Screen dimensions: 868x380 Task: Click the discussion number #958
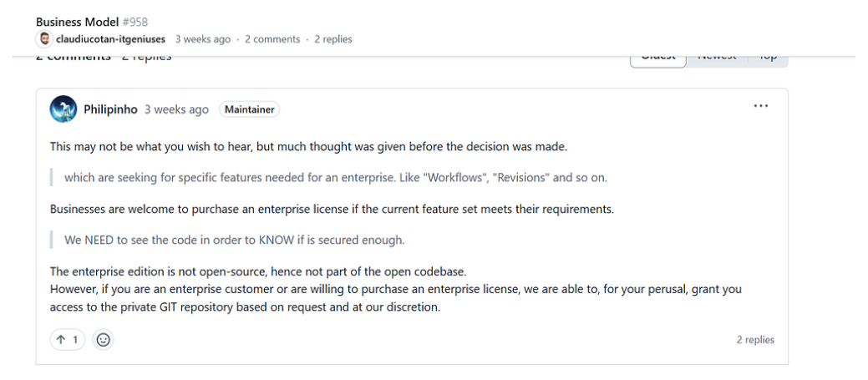(x=135, y=22)
